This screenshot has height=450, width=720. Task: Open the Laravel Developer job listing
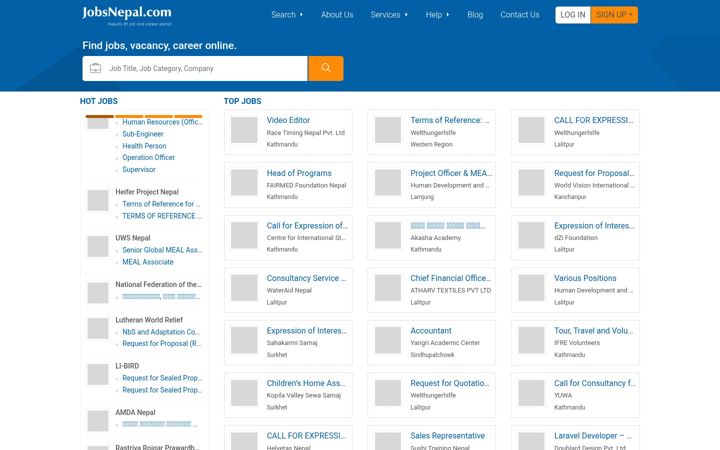click(x=593, y=436)
